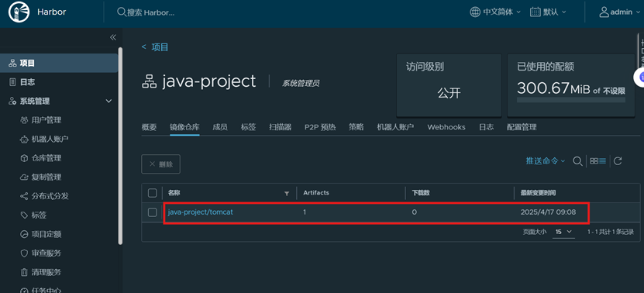Open 项目定额 in the sidebar
This screenshot has width=644, height=293.
click(46, 234)
